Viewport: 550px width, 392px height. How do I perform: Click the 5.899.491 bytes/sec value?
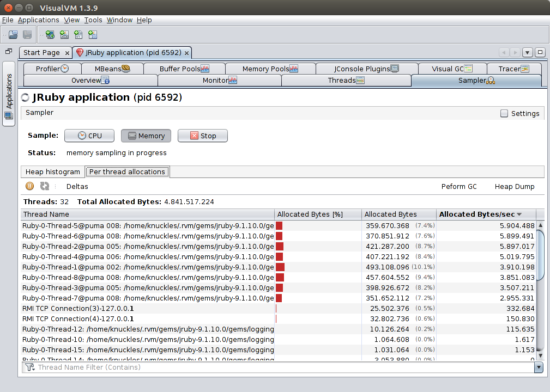[517, 236]
